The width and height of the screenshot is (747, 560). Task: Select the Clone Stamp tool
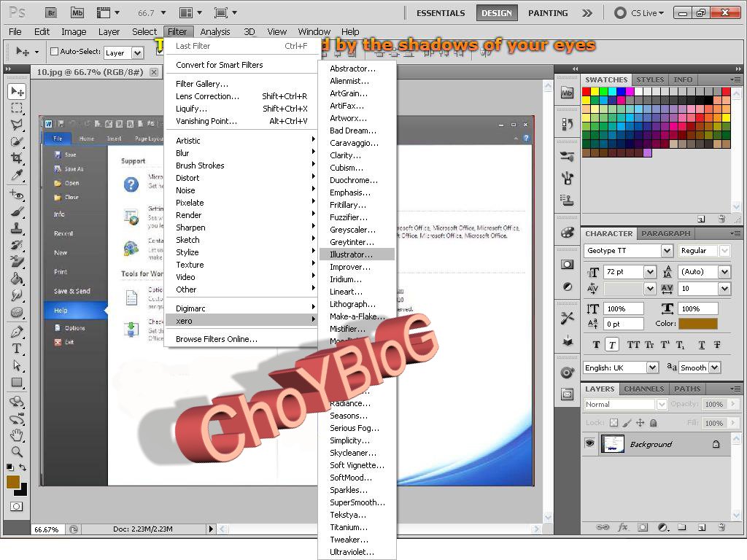[x=17, y=228]
